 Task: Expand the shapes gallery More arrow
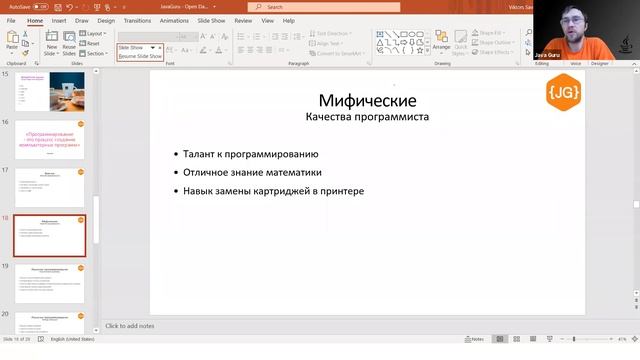click(427, 51)
